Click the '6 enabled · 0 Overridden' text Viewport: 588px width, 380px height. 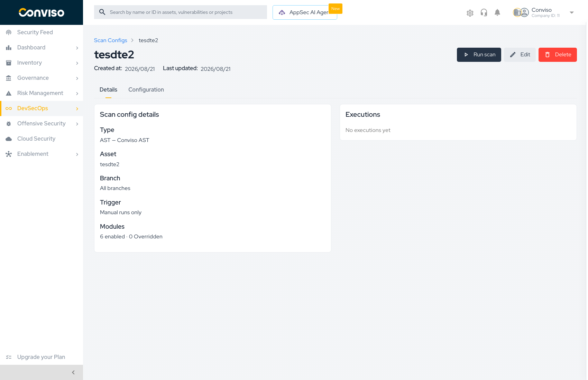131,237
